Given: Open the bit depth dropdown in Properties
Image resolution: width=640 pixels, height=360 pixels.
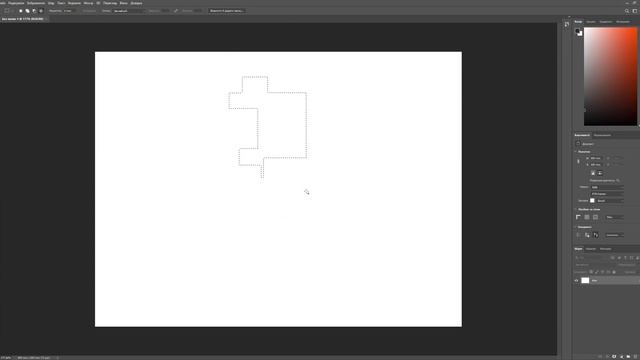Looking at the screenshot, I should point(607,193).
